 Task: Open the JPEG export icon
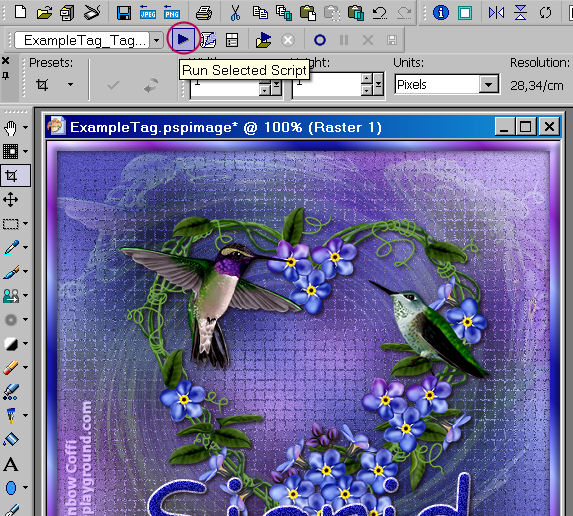(x=148, y=13)
